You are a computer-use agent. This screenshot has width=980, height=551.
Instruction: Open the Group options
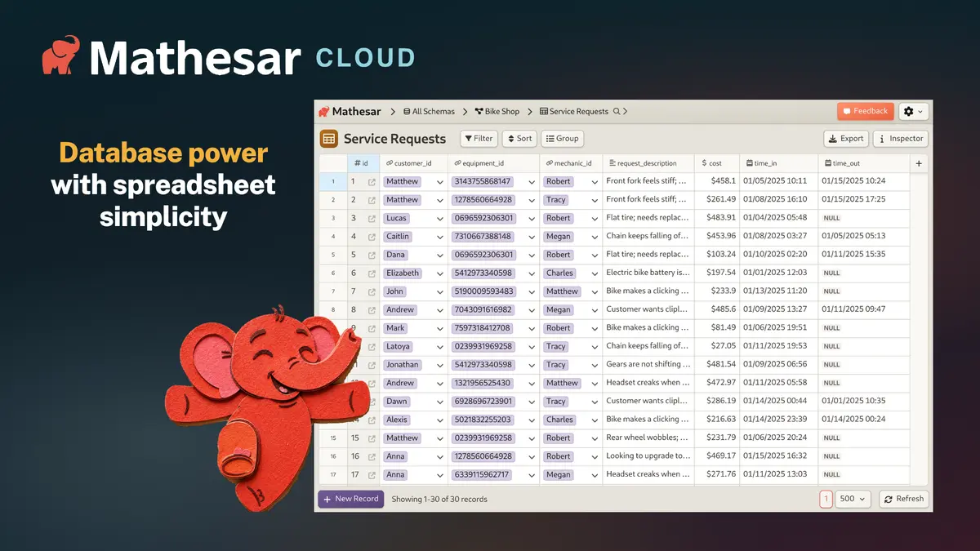pos(562,139)
